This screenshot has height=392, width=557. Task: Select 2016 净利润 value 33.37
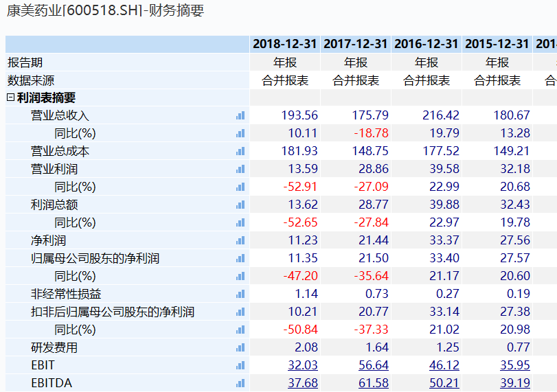coord(444,240)
